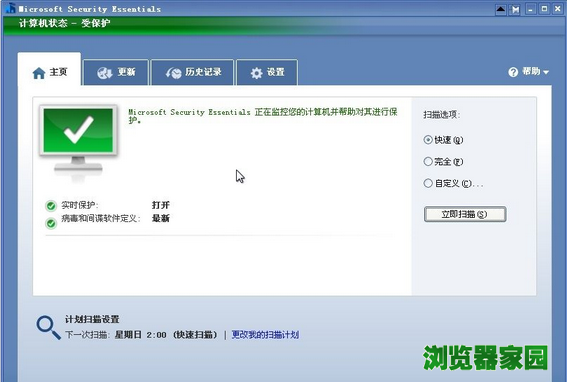Click the 最新 definitions value
This screenshot has width=567, height=382.
click(161, 218)
